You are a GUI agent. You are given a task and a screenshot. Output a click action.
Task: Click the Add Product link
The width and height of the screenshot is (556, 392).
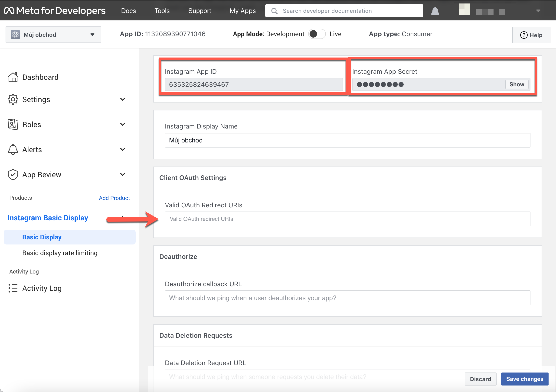point(114,198)
